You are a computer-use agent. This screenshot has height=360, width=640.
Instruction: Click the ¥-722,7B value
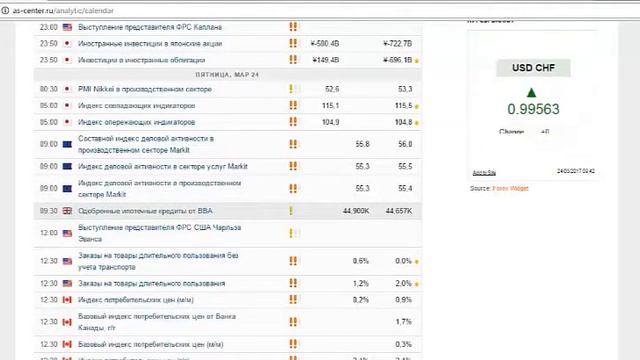pyautogui.click(x=398, y=44)
